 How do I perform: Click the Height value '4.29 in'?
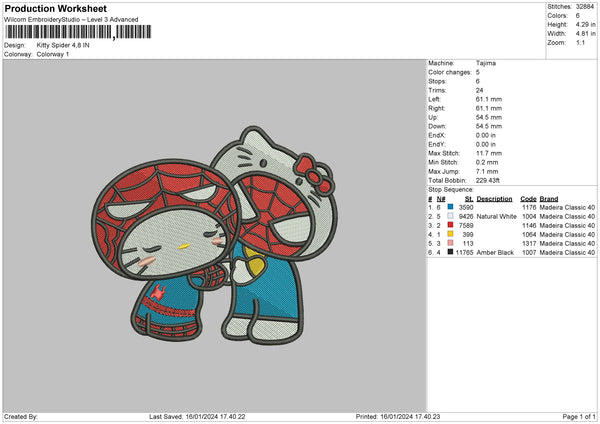(585, 24)
